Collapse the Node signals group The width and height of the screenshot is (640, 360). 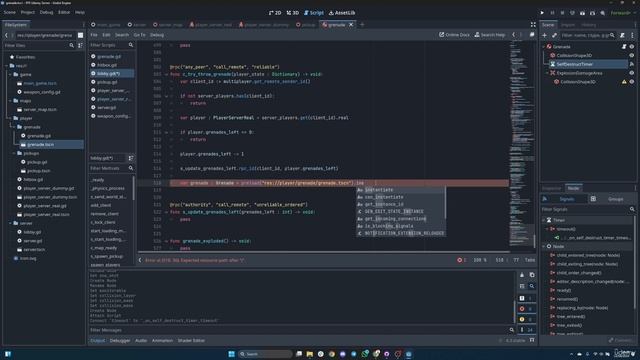(x=544, y=247)
